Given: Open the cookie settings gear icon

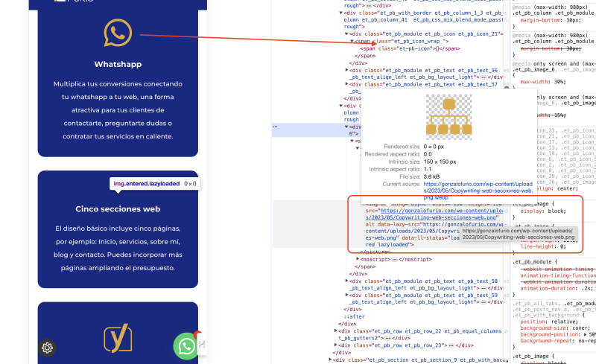Looking at the screenshot, I should click(x=48, y=348).
